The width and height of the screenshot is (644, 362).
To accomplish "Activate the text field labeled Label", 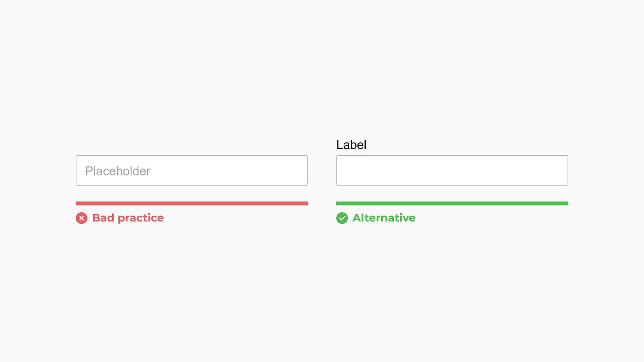I will [452, 170].
